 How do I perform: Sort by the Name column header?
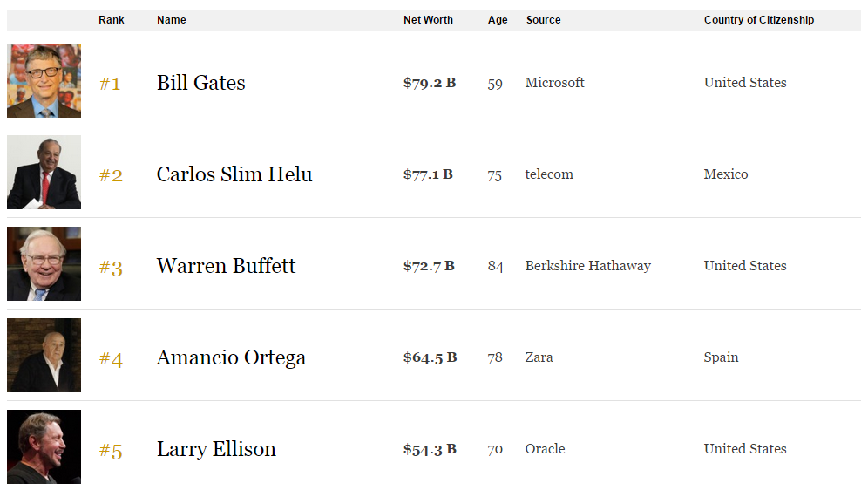point(172,20)
